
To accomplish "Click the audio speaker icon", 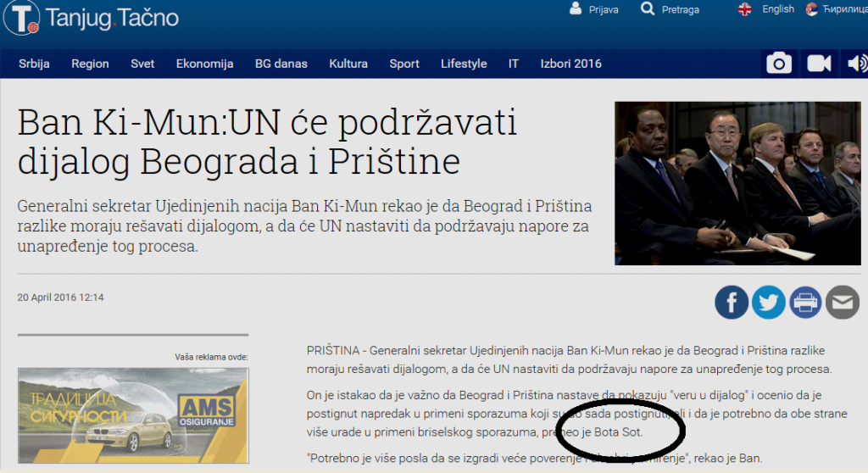I will click(856, 64).
